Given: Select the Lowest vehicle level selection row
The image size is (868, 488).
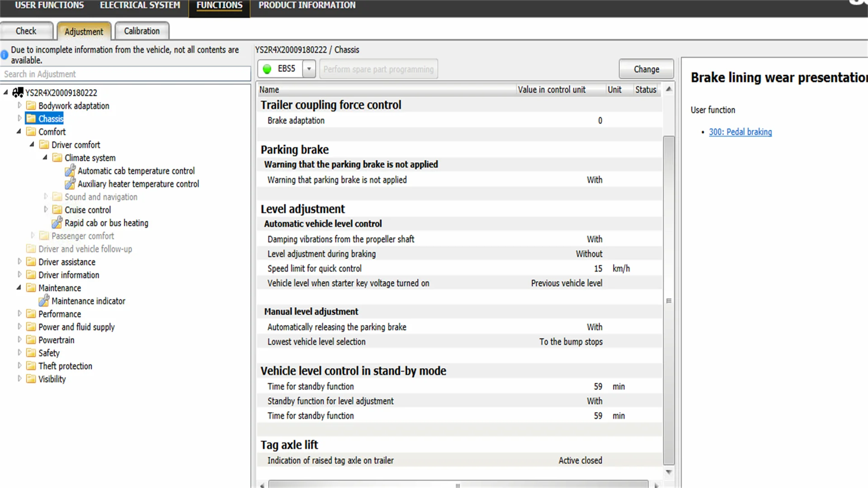Looking at the screenshot, I should 459,342.
